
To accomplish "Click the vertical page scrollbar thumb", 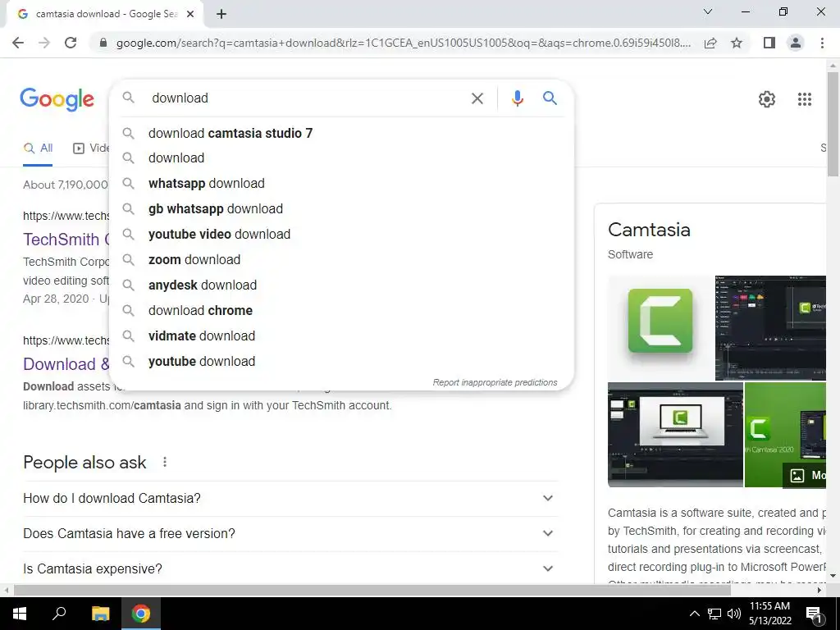I will [833, 123].
